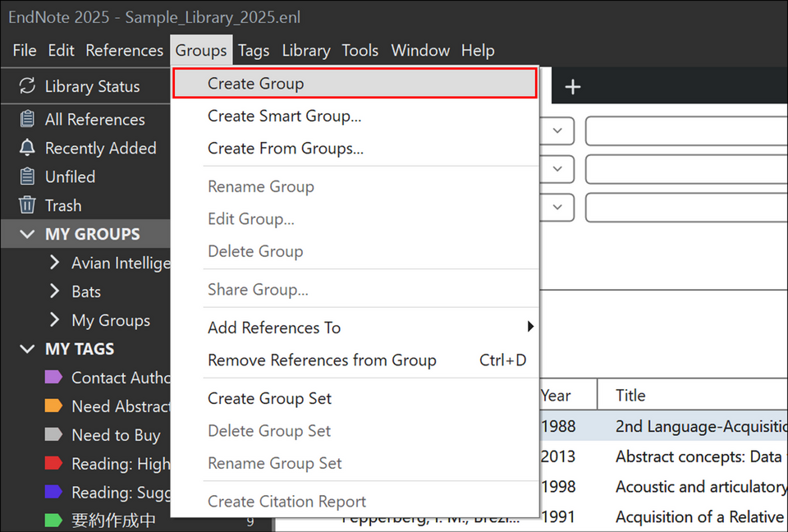Collapse the MY TAGS section
Viewport: 788px width, 532px height.
[27, 349]
